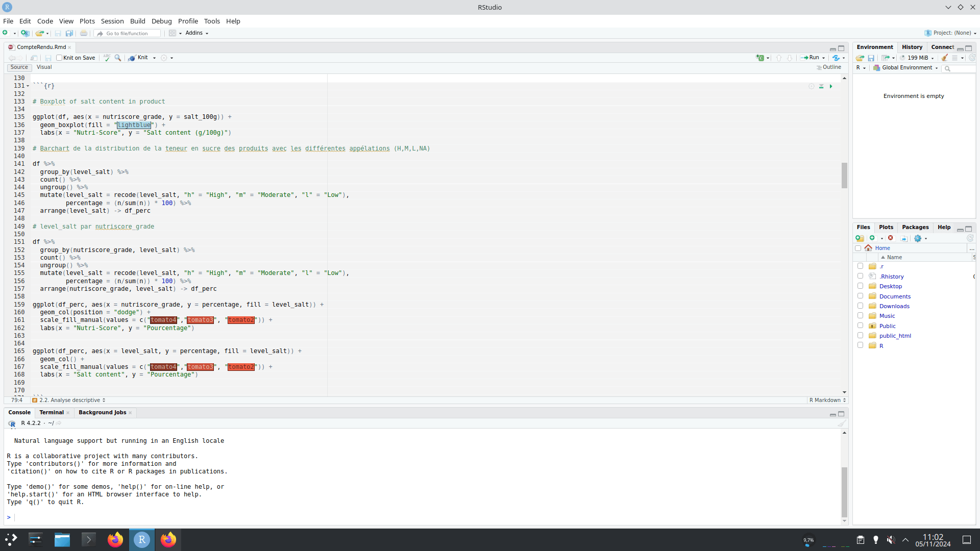
Task: Collapse code chunk at line 131
Action: pyautogui.click(x=28, y=86)
